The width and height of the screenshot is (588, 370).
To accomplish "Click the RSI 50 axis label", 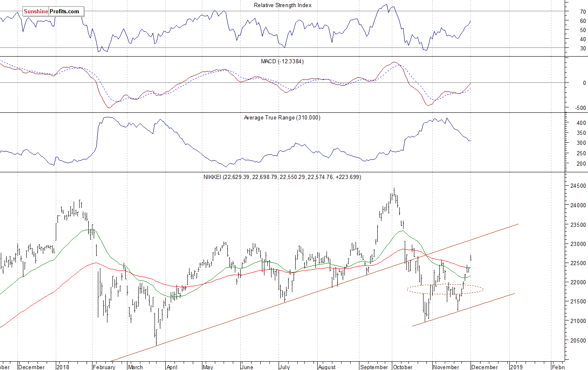I will coord(583,30).
